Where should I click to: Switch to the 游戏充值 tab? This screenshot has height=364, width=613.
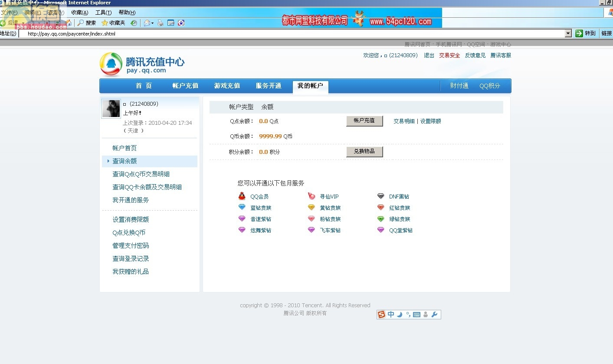tap(227, 86)
